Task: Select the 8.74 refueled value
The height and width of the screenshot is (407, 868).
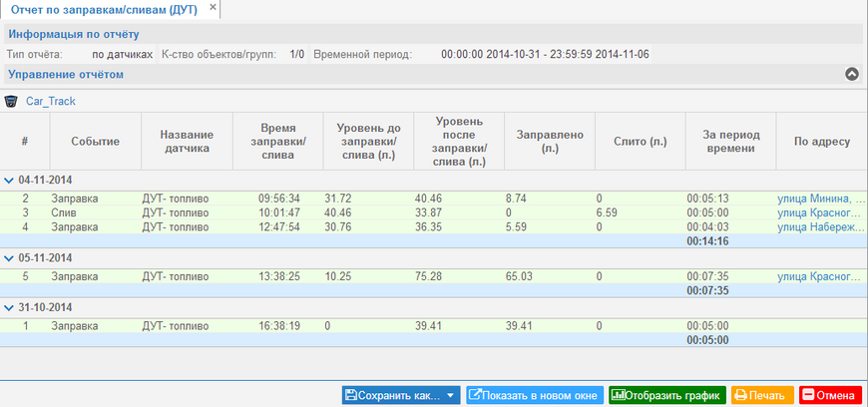Action: point(517,199)
